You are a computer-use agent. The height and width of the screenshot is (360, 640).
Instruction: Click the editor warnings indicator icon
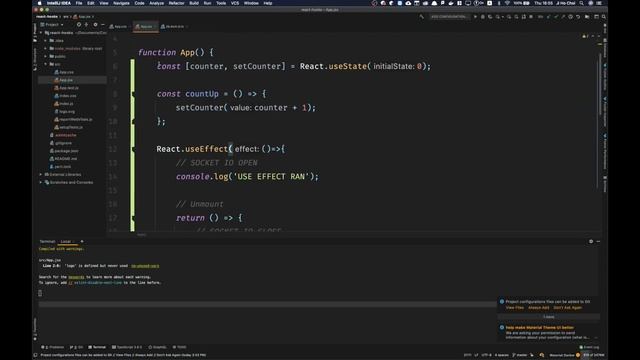pyautogui.click(x=585, y=36)
